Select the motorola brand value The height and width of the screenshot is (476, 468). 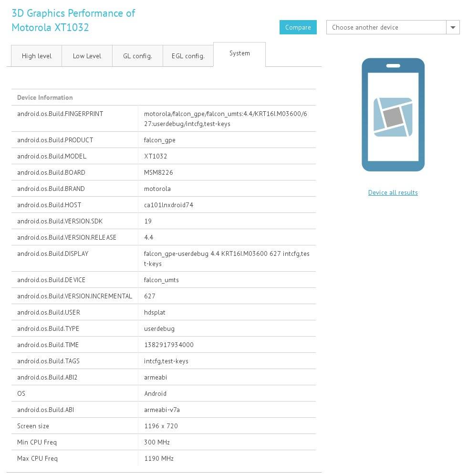click(x=157, y=189)
